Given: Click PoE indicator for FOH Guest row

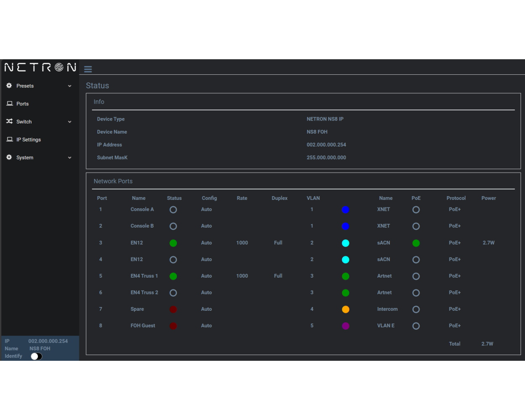Looking at the screenshot, I should pyautogui.click(x=416, y=326).
